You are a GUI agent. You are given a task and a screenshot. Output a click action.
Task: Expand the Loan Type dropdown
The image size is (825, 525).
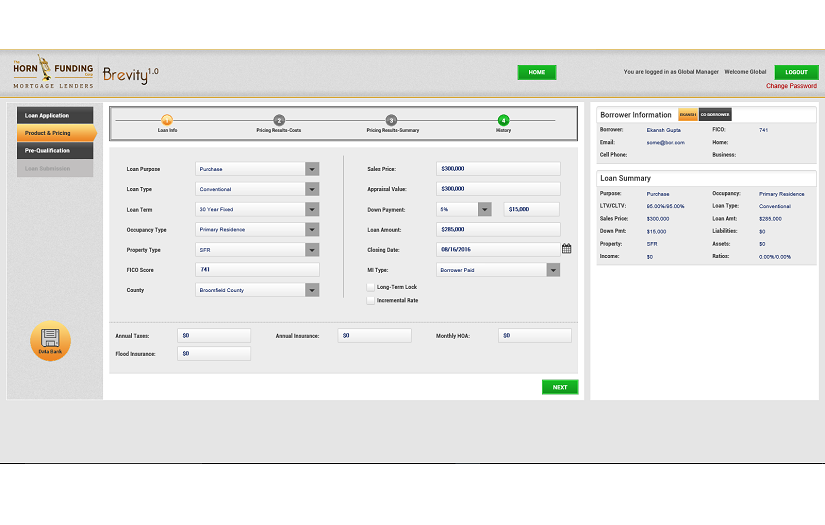(x=312, y=189)
